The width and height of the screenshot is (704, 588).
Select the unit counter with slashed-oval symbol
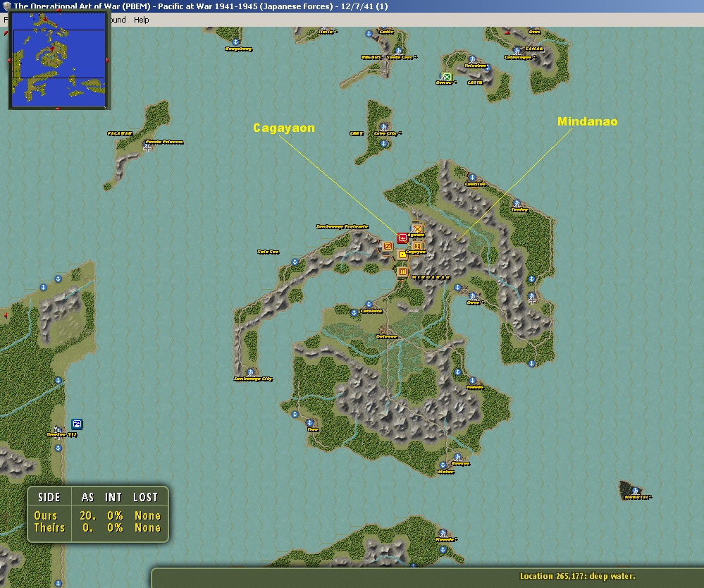(x=388, y=246)
